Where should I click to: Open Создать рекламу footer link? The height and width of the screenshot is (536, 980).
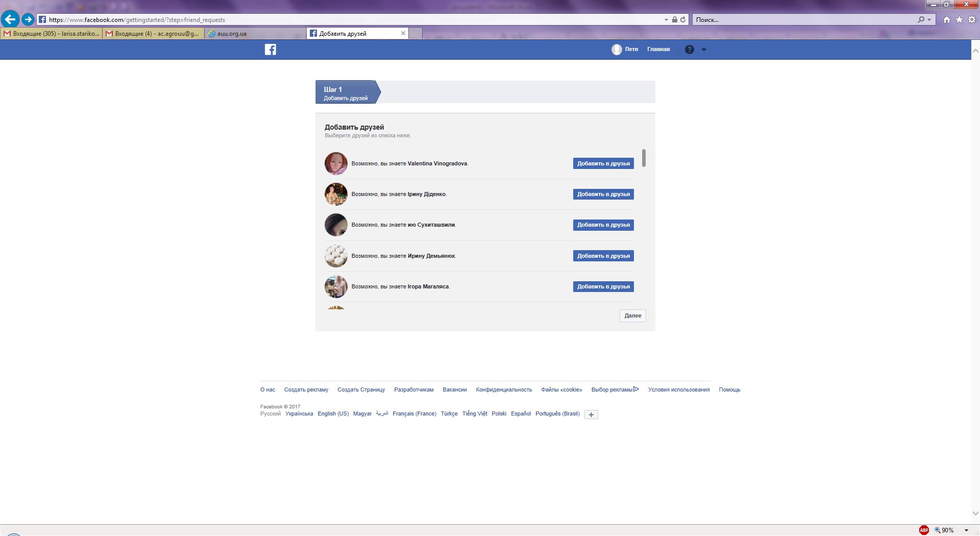pos(306,389)
